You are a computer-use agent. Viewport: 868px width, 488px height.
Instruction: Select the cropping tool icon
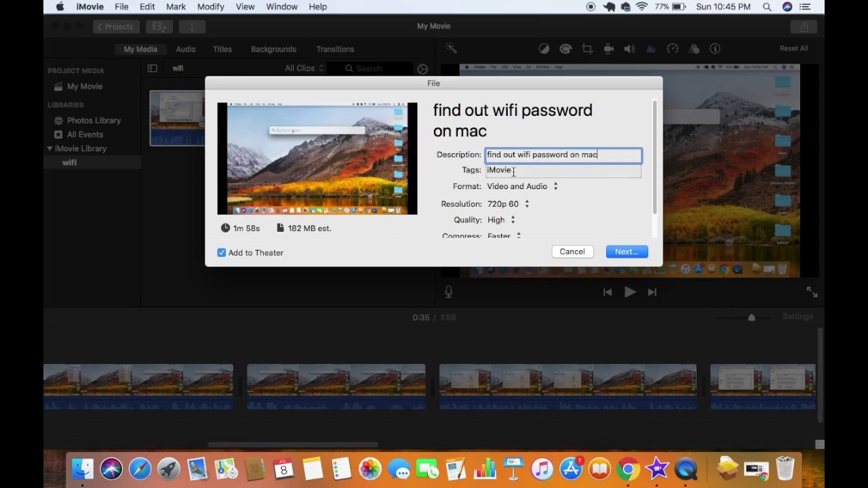(587, 49)
